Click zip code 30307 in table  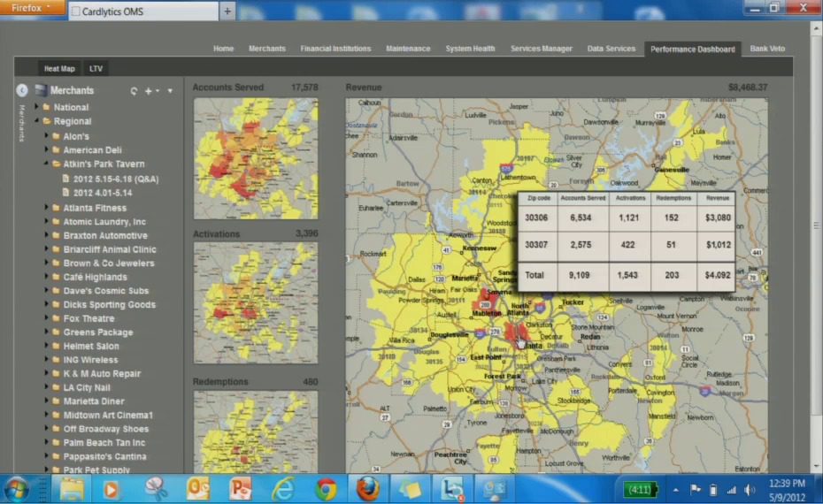[x=536, y=244]
